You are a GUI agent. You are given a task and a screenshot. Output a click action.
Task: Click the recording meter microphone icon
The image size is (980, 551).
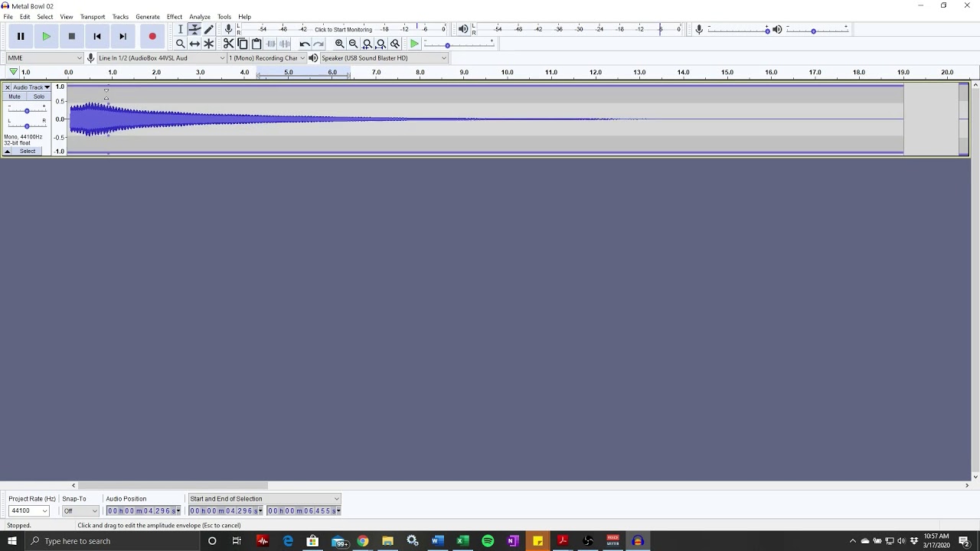(228, 29)
